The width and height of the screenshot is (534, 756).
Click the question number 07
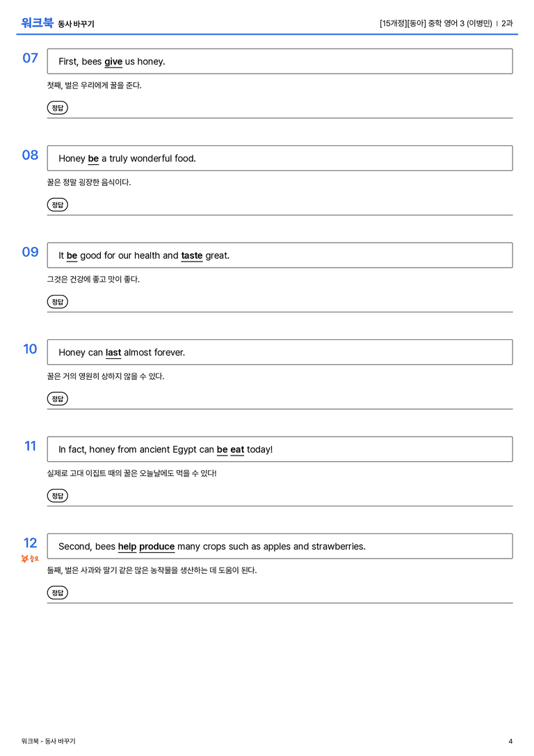(x=31, y=58)
